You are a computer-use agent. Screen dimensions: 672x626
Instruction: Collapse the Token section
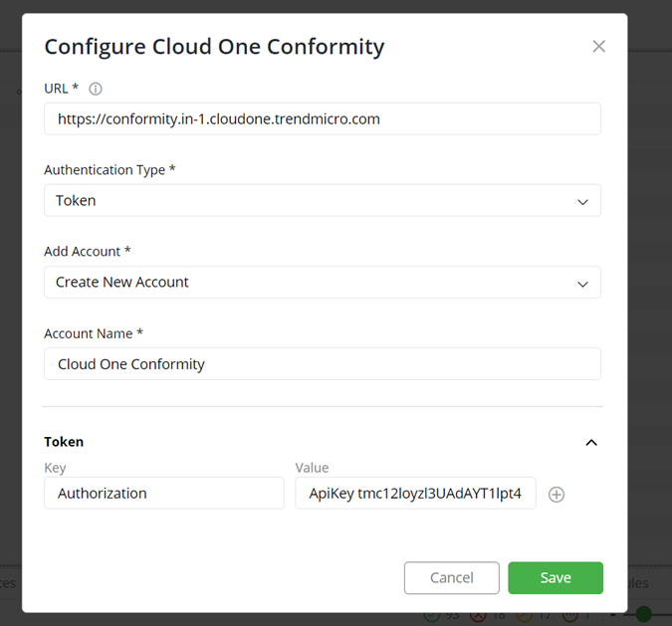click(591, 442)
